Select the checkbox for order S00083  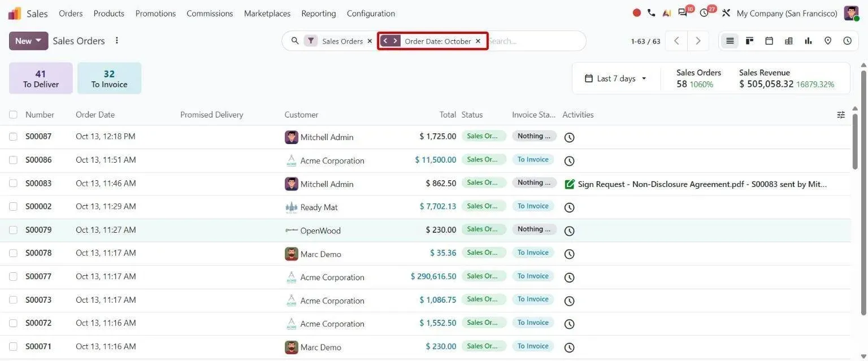point(13,183)
